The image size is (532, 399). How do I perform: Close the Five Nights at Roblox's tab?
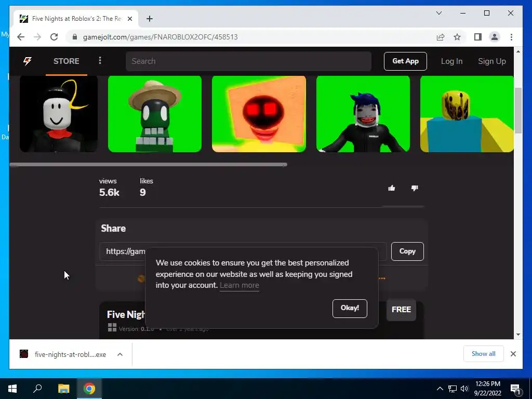point(129,19)
